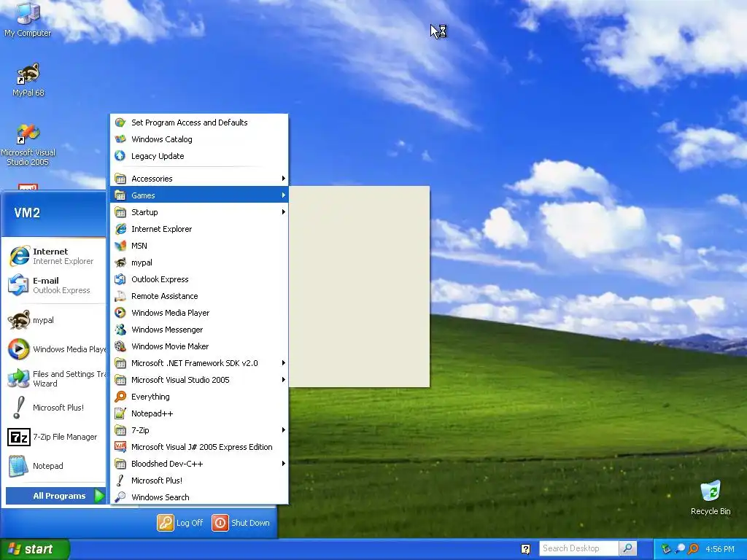Open Internet Explorer from All Programs list

[199, 229]
